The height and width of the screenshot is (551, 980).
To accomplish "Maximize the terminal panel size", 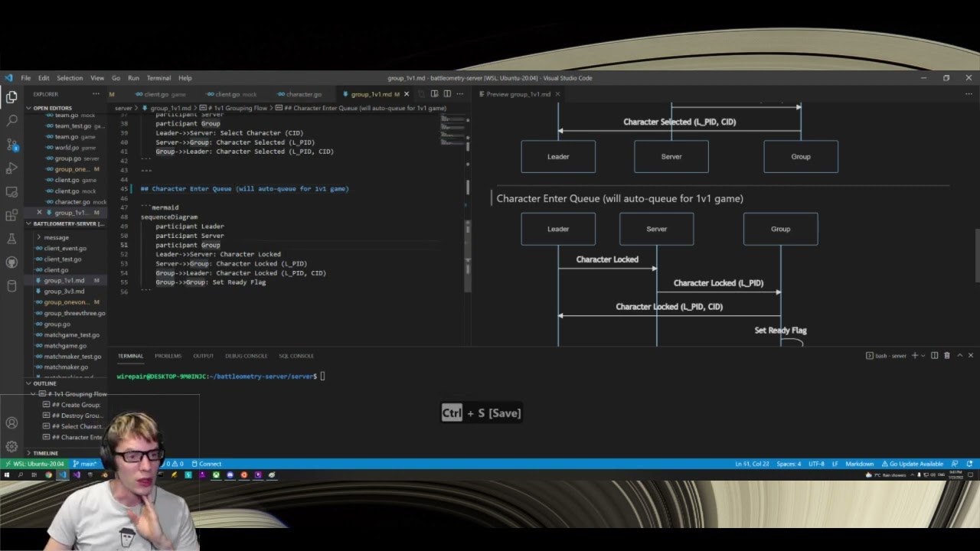I will (959, 356).
